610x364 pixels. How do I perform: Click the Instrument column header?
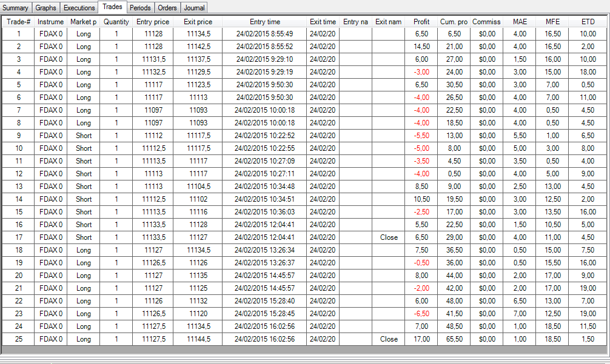click(x=50, y=22)
